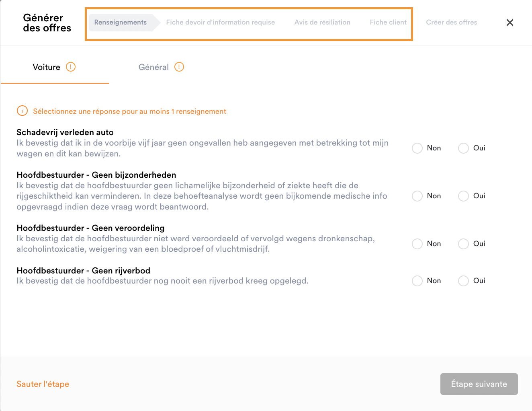Click the Hoofdbestuurder - Geen veroordeling heading
The width and height of the screenshot is (532, 411).
point(91,228)
